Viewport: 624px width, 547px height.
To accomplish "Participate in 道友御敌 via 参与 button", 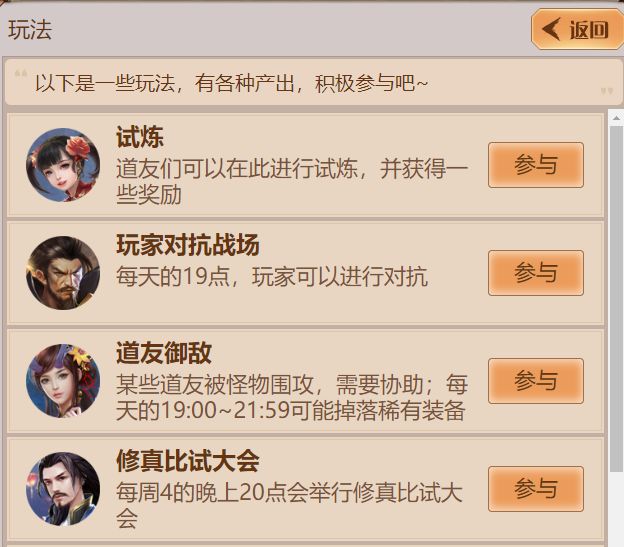I will point(536,381).
